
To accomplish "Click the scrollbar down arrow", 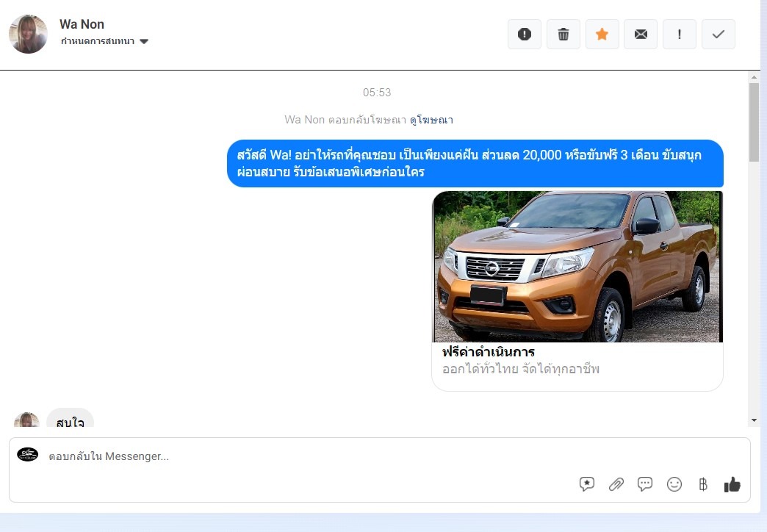I will point(754,420).
